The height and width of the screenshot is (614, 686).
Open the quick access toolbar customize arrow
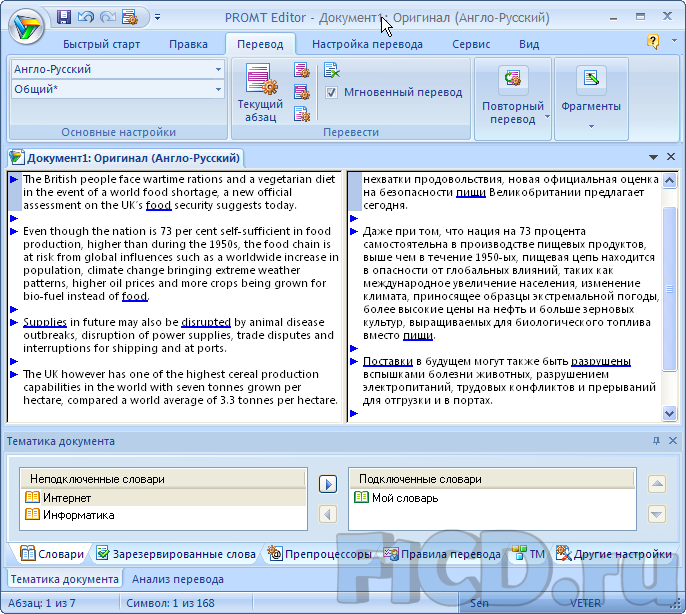tap(158, 18)
